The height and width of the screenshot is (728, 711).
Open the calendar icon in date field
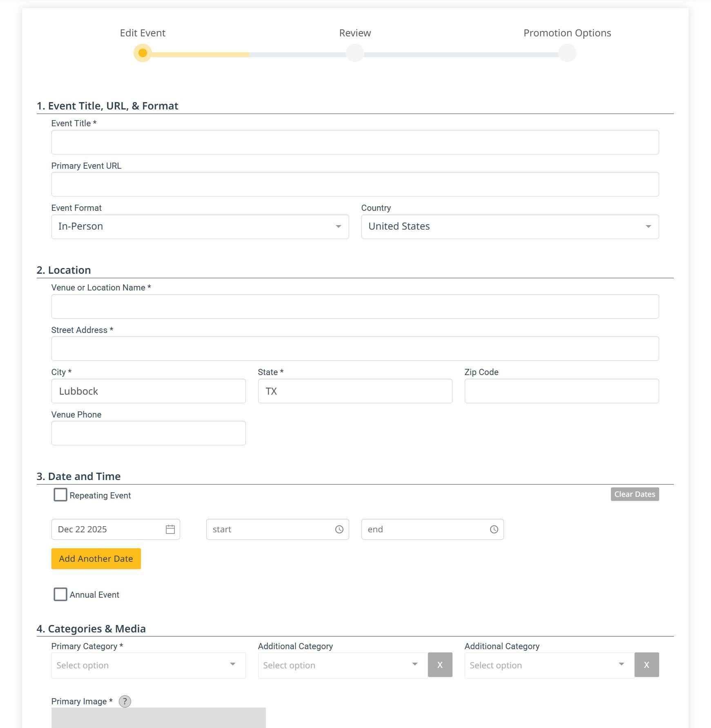[x=170, y=529]
